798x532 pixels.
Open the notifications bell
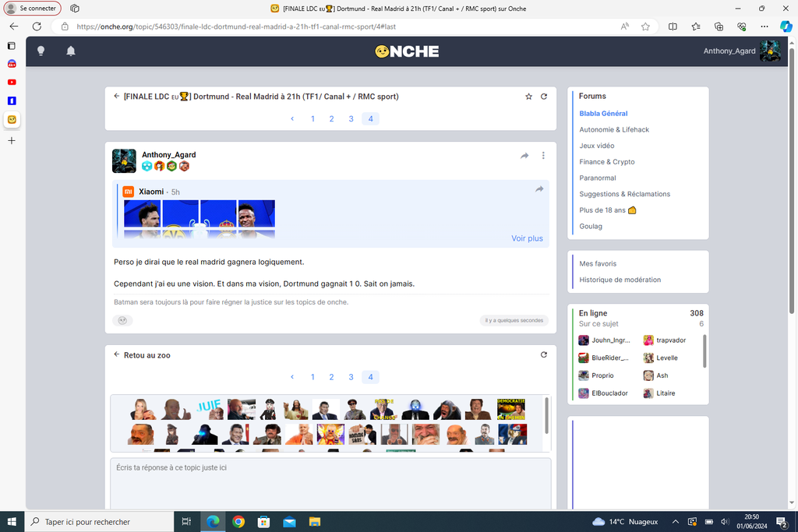71,51
